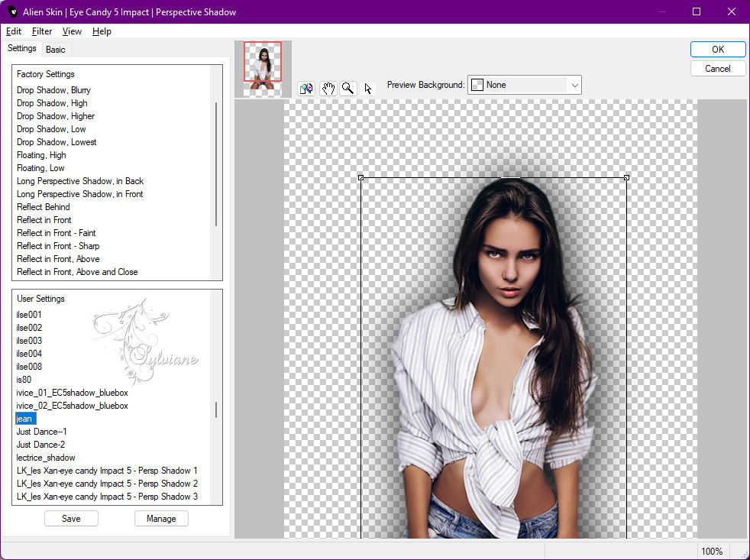Open the Edit menu

14,31
